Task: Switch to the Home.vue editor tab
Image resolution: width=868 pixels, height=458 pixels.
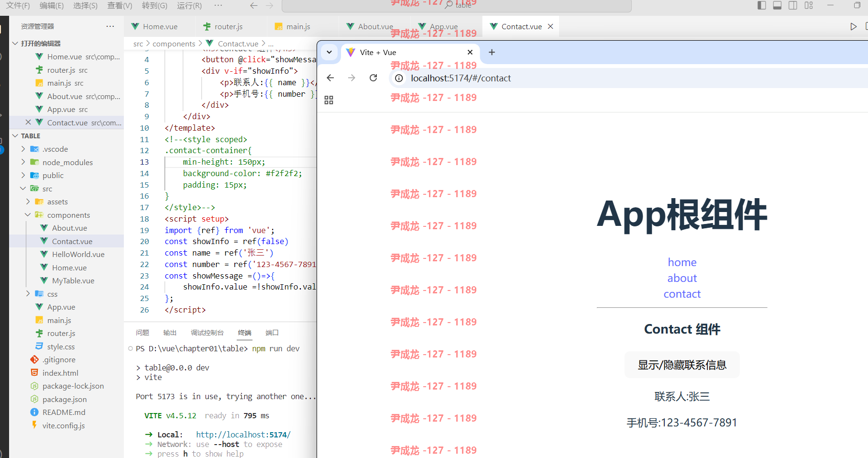Action: tap(160, 27)
